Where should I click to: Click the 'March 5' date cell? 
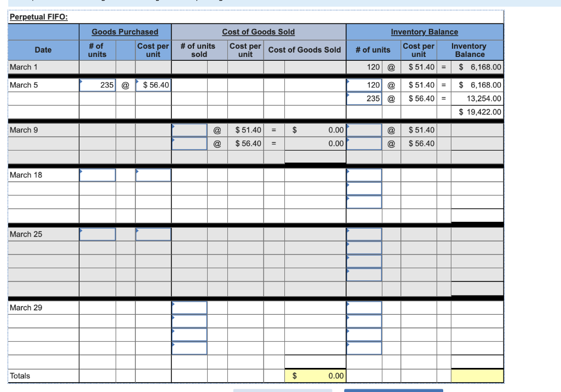coord(43,85)
